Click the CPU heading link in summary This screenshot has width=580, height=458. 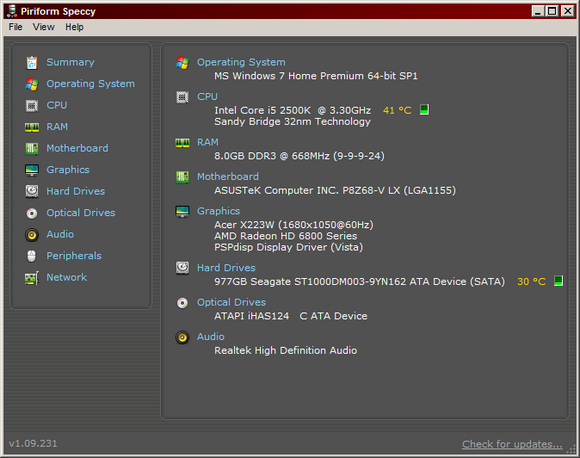pyautogui.click(x=207, y=97)
